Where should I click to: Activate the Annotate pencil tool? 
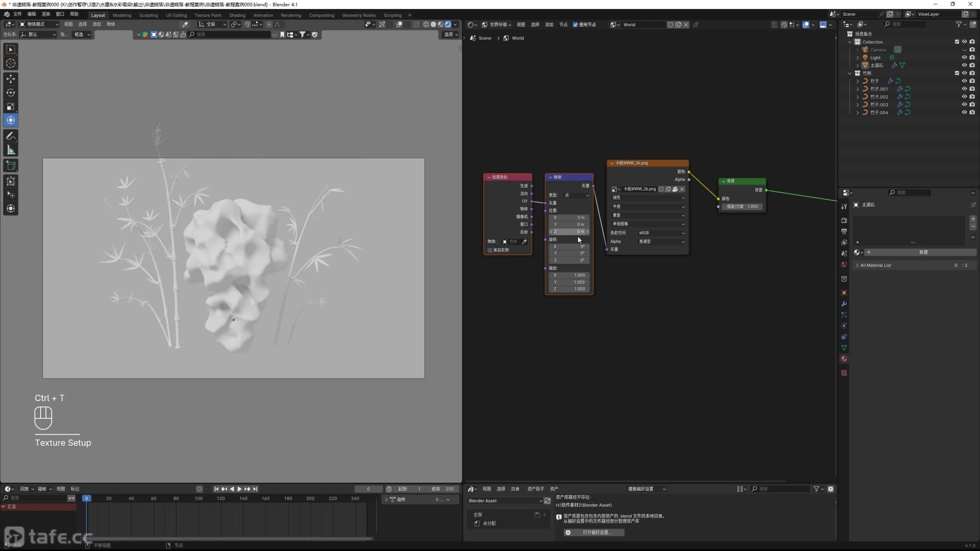[x=11, y=136]
